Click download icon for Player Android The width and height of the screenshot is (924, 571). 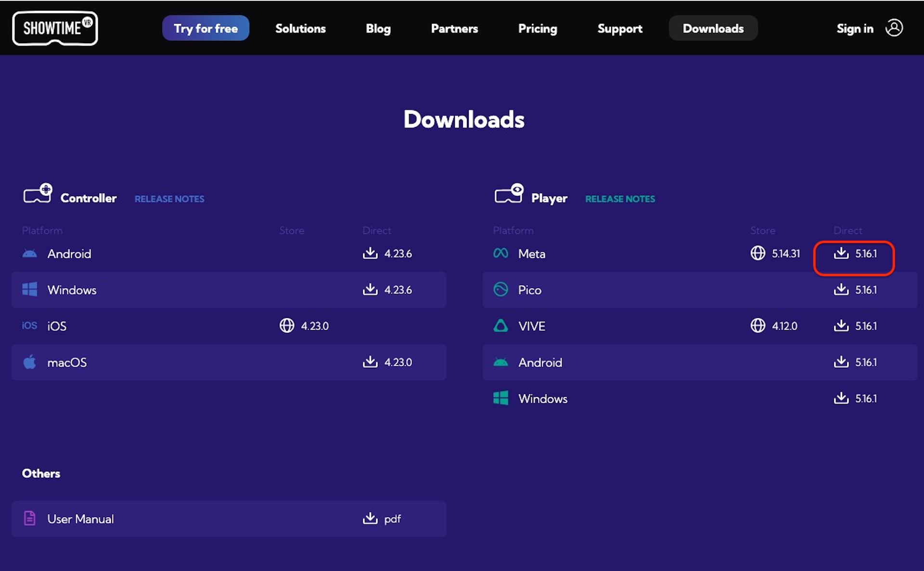pyautogui.click(x=841, y=362)
